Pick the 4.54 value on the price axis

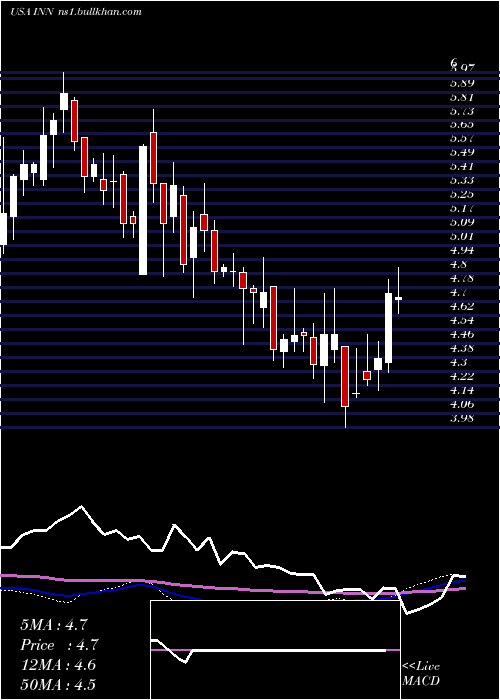pos(462,320)
